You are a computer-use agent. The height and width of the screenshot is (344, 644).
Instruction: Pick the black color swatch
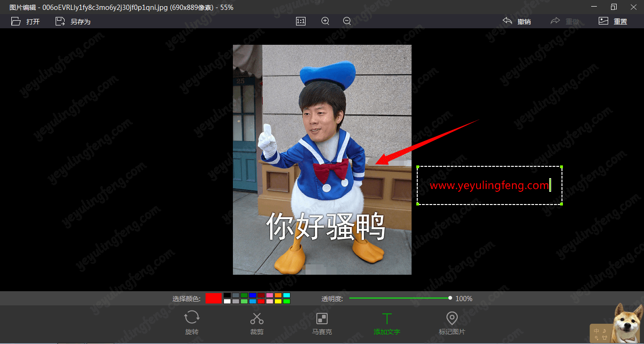(227, 295)
